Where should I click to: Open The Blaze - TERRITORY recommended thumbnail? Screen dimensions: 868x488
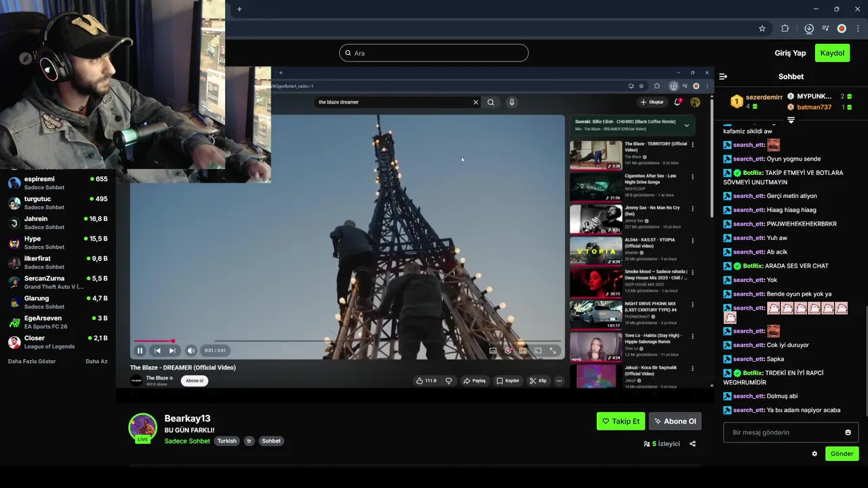[x=595, y=155]
